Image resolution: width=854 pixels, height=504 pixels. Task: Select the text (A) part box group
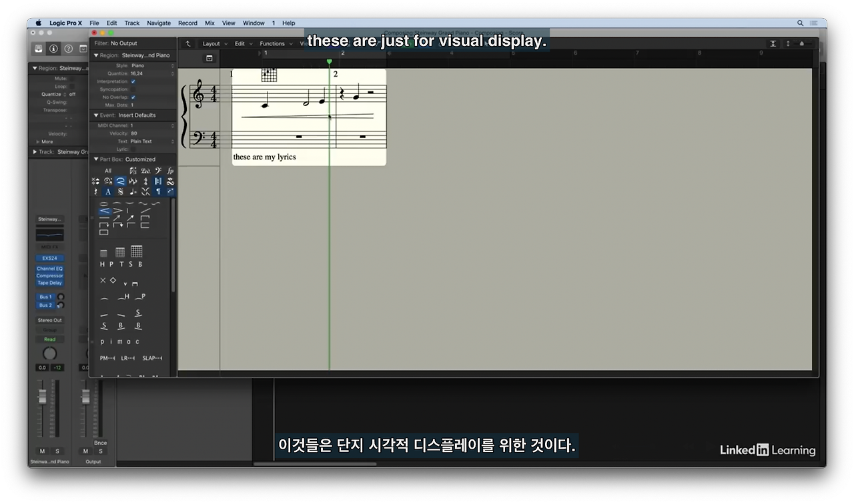pyautogui.click(x=108, y=192)
